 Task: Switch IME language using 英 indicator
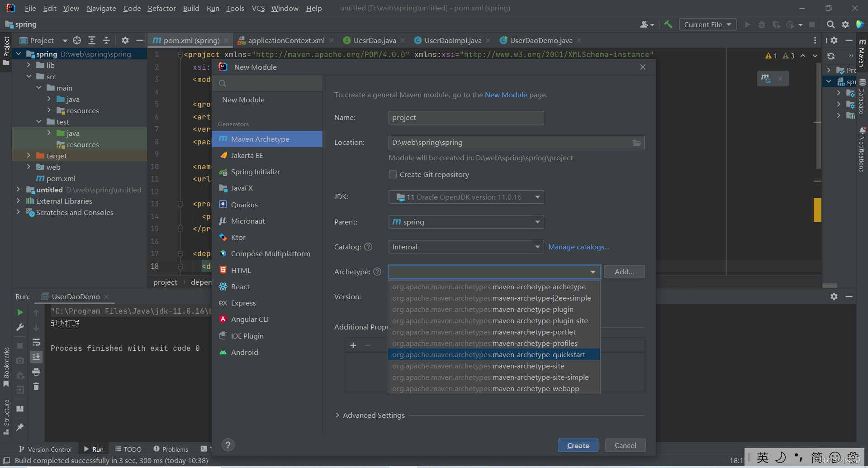point(763,458)
